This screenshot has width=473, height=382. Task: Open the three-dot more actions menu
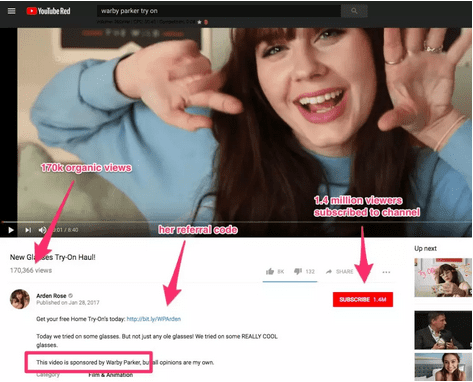(x=386, y=272)
